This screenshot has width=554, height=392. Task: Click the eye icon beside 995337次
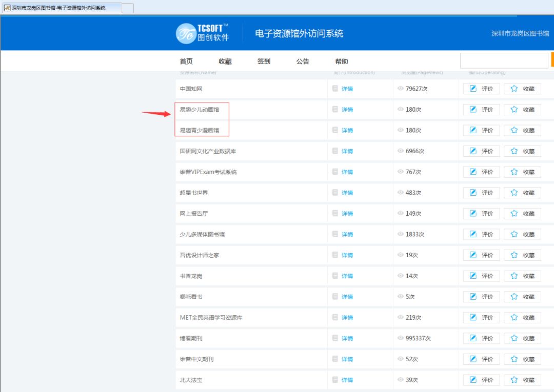click(x=400, y=338)
